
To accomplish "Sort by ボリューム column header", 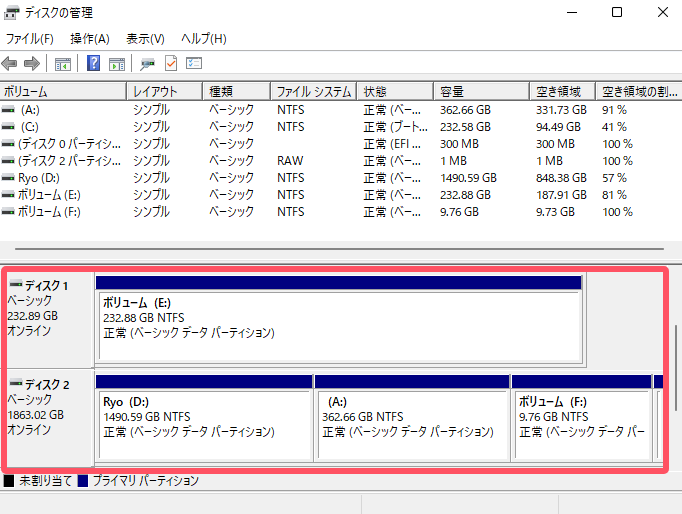I will (63, 91).
